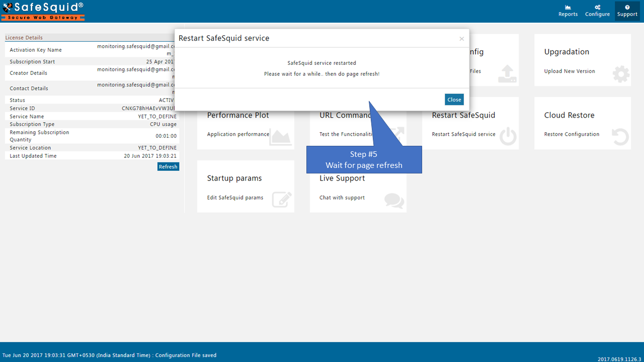The width and height of the screenshot is (644, 362).
Task: Click the dialog title Restart SafeSquid service
Action: tap(224, 38)
